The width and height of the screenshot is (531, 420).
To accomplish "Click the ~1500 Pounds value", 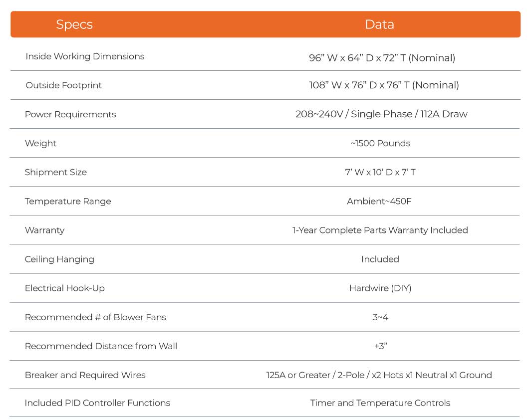I will point(380,143).
